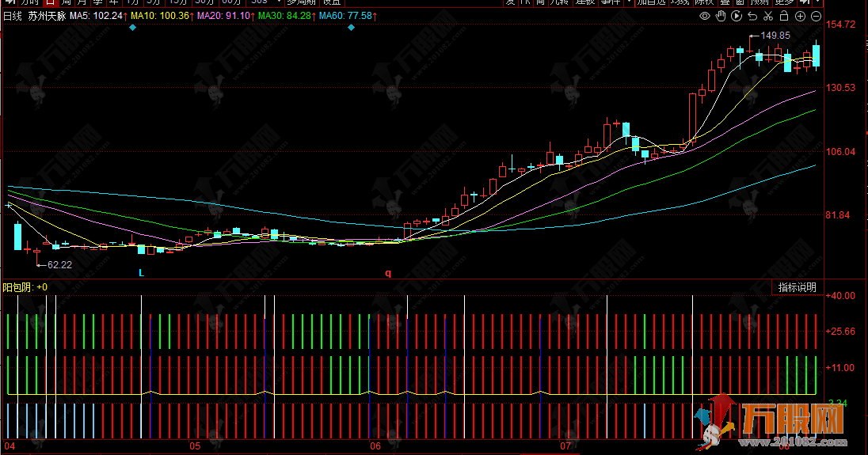Expand the dropdown arrow next to 事件
The width and height of the screenshot is (868, 455).
pyautogui.click(x=629, y=2)
